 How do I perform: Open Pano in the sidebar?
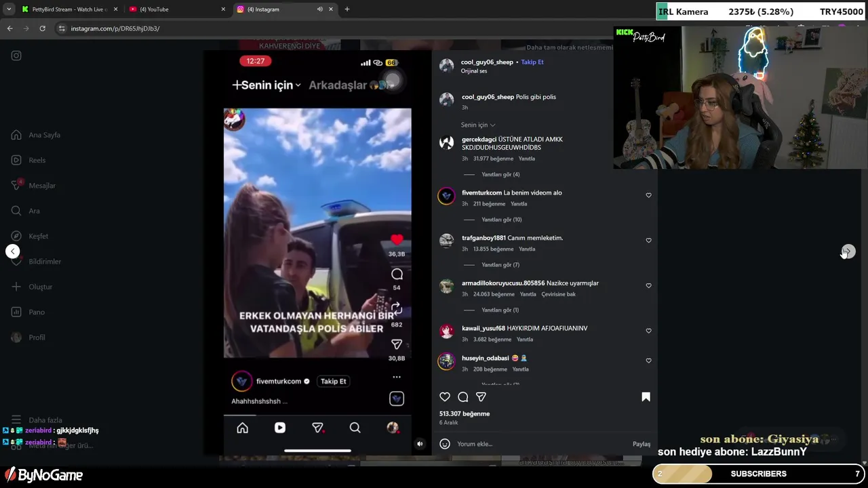click(x=28, y=312)
